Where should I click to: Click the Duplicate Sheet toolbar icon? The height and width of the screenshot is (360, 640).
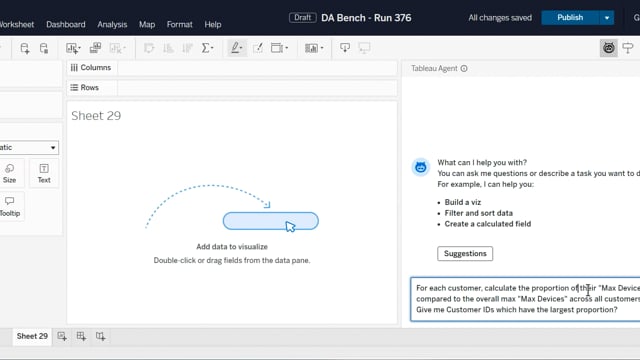tap(96, 48)
